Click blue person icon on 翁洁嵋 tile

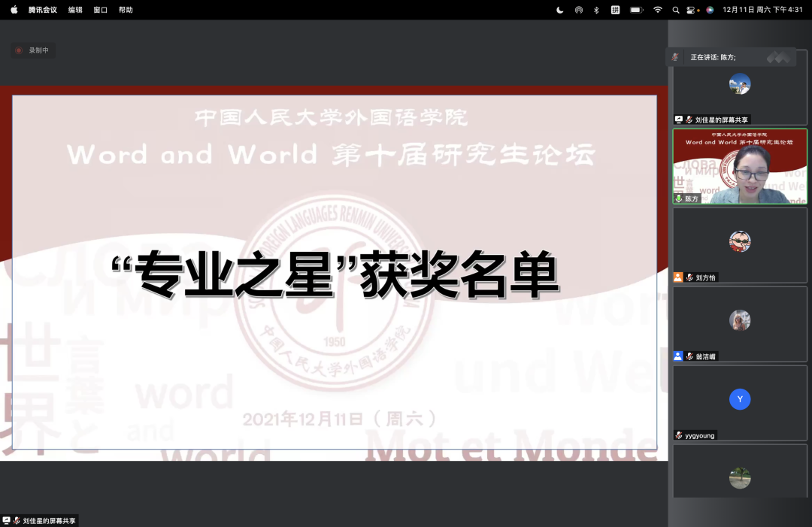tap(678, 356)
